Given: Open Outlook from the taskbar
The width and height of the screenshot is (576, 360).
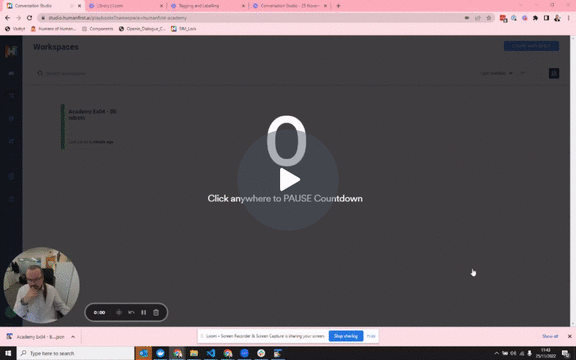Looking at the screenshot, I should (x=143, y=353).
